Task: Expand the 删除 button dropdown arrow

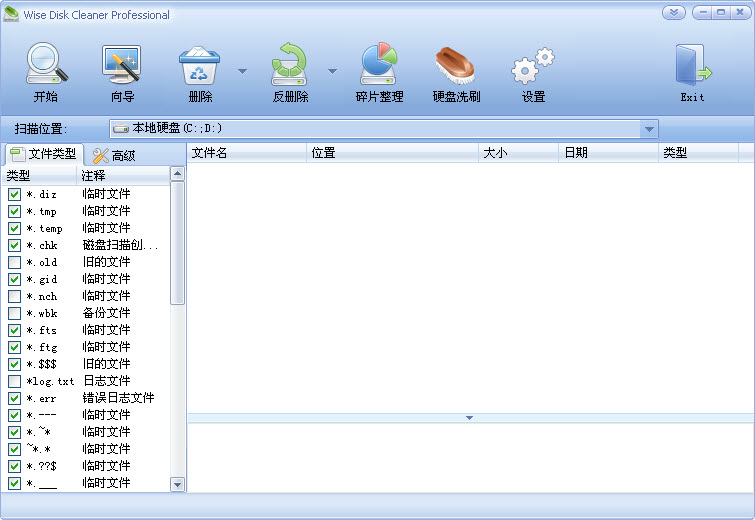Action: [x=242, y=71]
